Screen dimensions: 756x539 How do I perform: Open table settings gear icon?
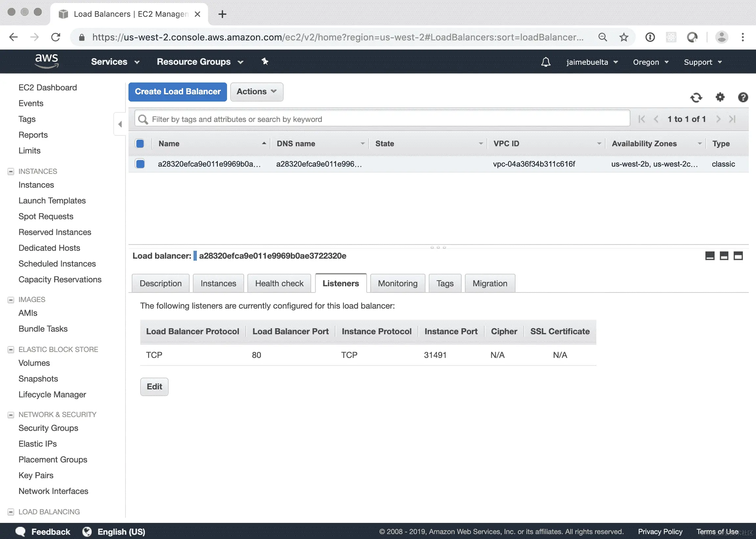pos(720,97)
